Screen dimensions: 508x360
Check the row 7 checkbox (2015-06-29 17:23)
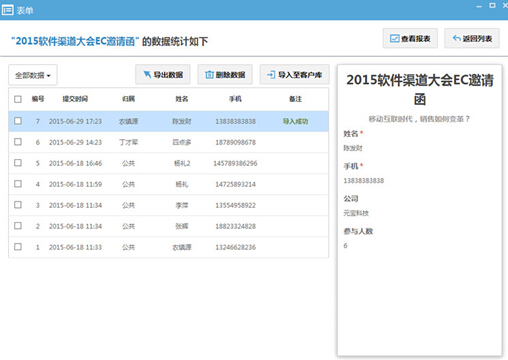(18, 121)
